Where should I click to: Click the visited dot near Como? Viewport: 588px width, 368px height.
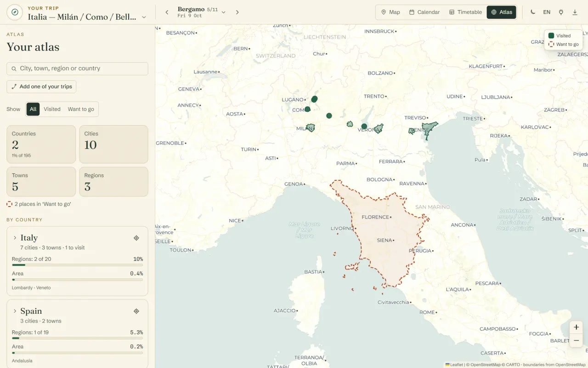[x=307, y=109]
